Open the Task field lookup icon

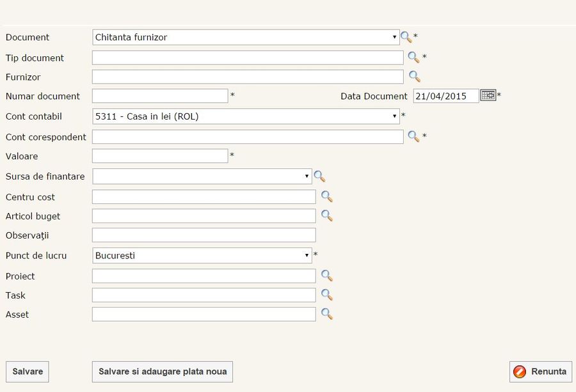click(x=326, y=295)
